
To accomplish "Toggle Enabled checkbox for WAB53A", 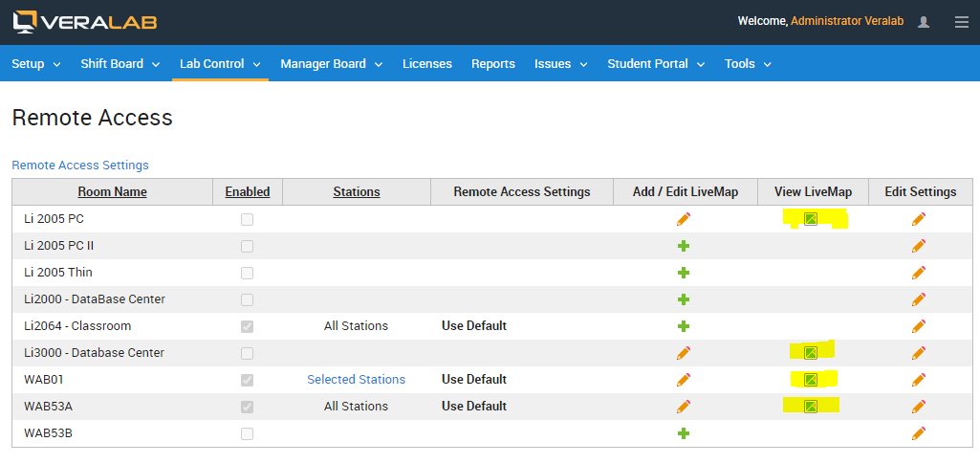I will [248, 407].
